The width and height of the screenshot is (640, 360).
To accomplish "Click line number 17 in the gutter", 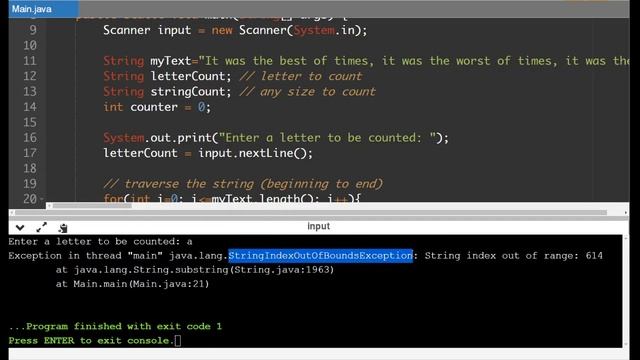I will [x=29, y=153].
